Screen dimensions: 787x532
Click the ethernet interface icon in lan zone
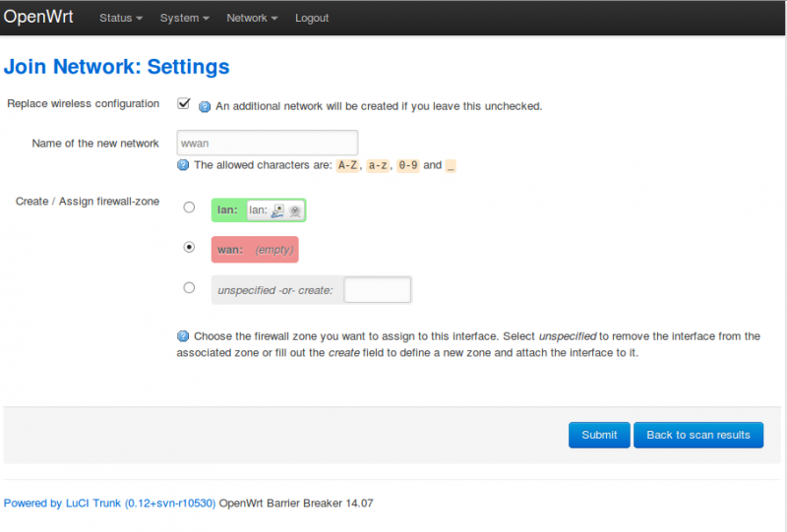tap(278, 209)
